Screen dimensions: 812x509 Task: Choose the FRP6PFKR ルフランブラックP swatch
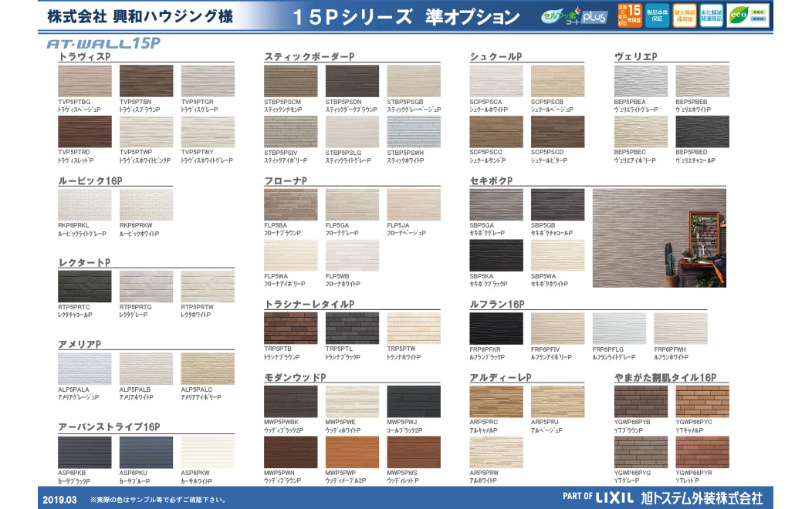[x=496, y=329]
